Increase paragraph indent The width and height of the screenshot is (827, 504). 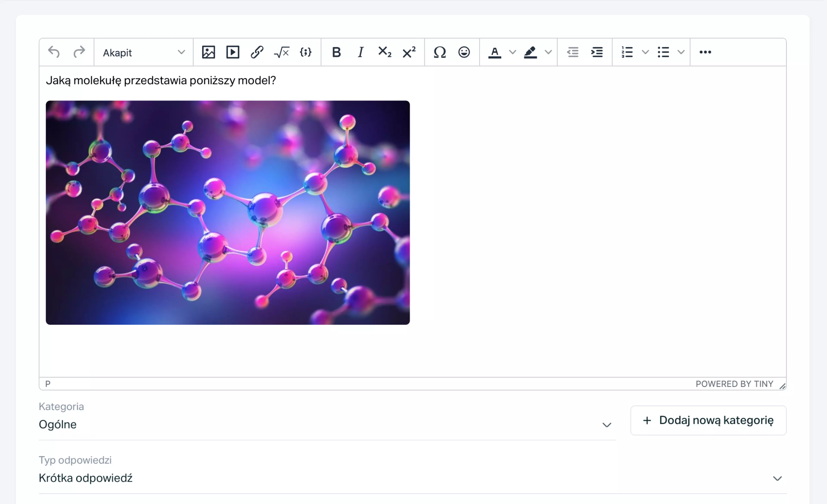click(597, 52)
